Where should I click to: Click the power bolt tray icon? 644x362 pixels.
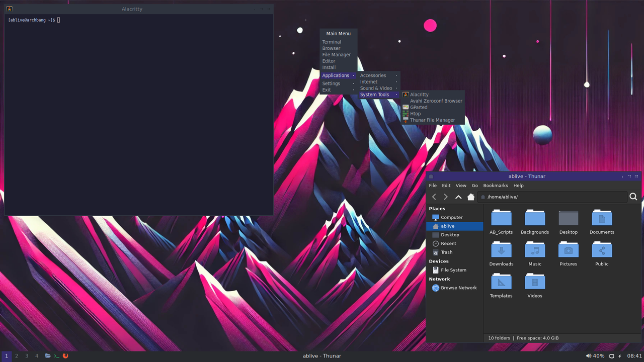click(x=620, y=356)
